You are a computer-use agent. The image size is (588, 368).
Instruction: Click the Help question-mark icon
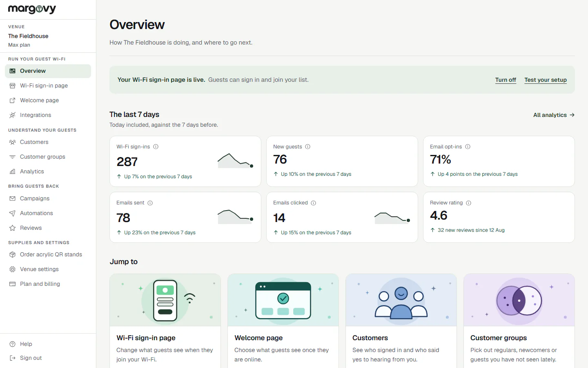13,344
